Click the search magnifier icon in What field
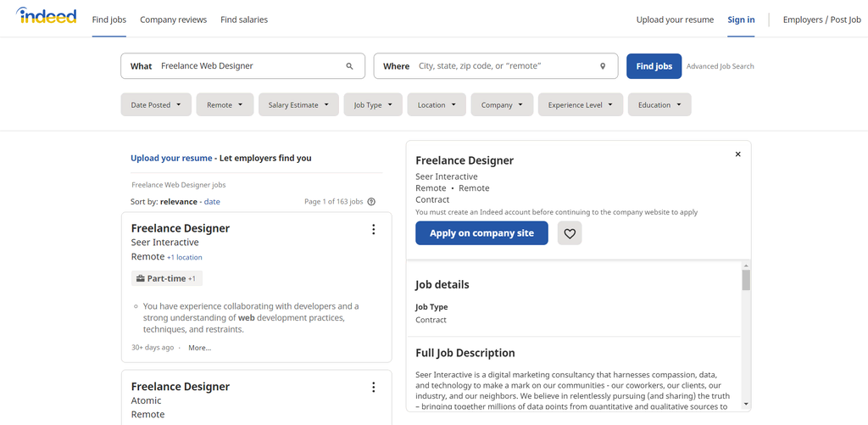868x425 pixels. coord(349,66)
